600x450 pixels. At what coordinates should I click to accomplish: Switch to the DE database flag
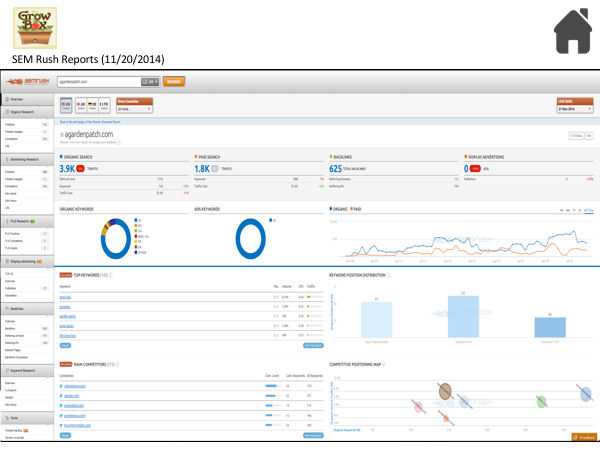point(92,105)
